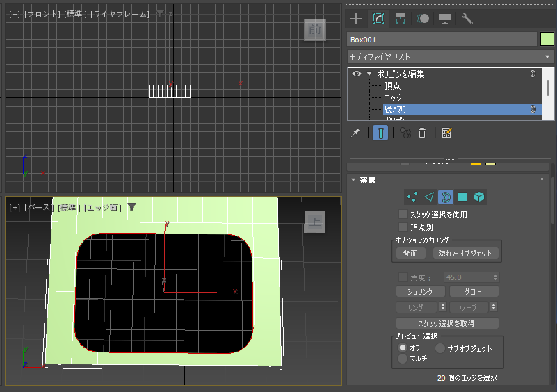Click the modifier stack vertical scrollbar
Screen dimensions: 557x392
[548, 88]
